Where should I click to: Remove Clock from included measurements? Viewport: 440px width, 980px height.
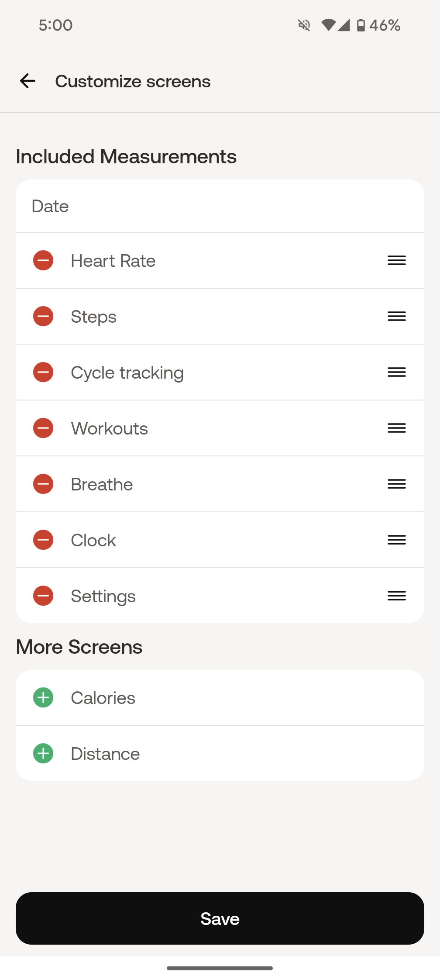click(43, 540)
